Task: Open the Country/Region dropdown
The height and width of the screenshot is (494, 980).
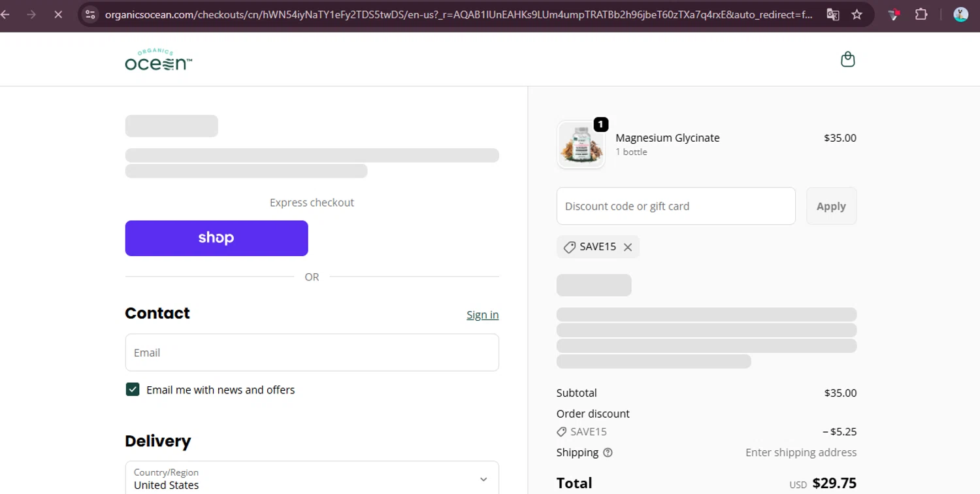Action: [312, 479]
